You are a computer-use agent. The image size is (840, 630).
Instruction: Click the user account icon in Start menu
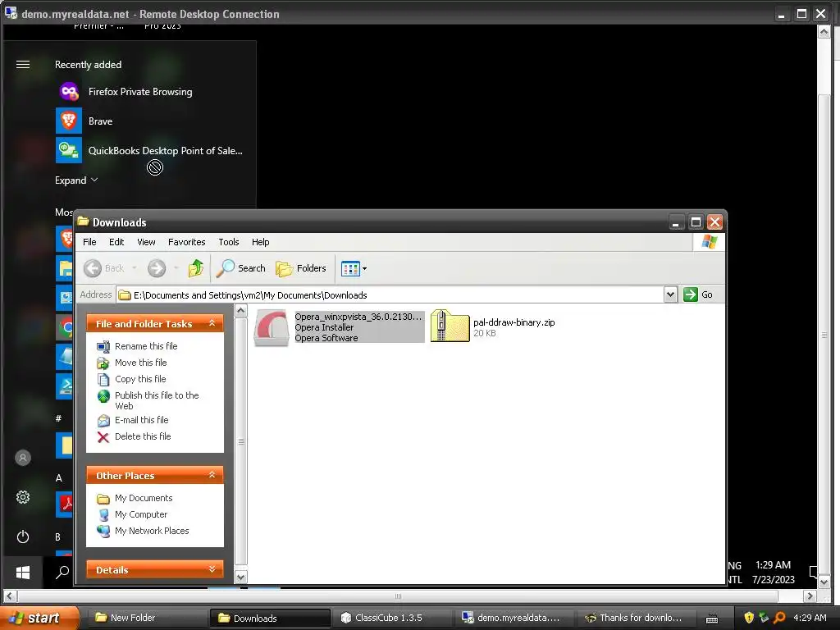pos(22,458)
